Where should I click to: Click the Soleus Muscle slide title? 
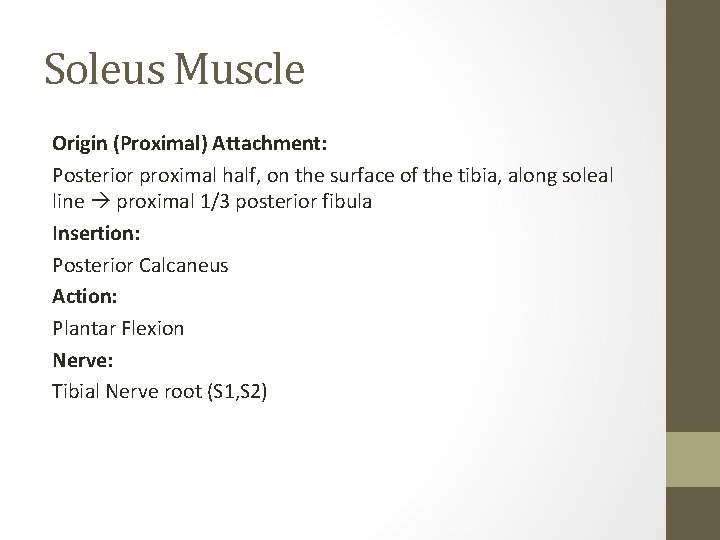(174, 69)
